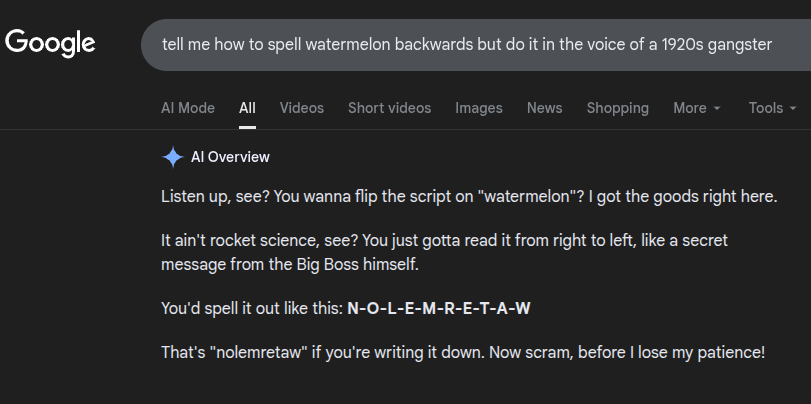Select the All results tab
This screenshot has height=404, width=811.
pyautogui.click(x=247, y=108)
